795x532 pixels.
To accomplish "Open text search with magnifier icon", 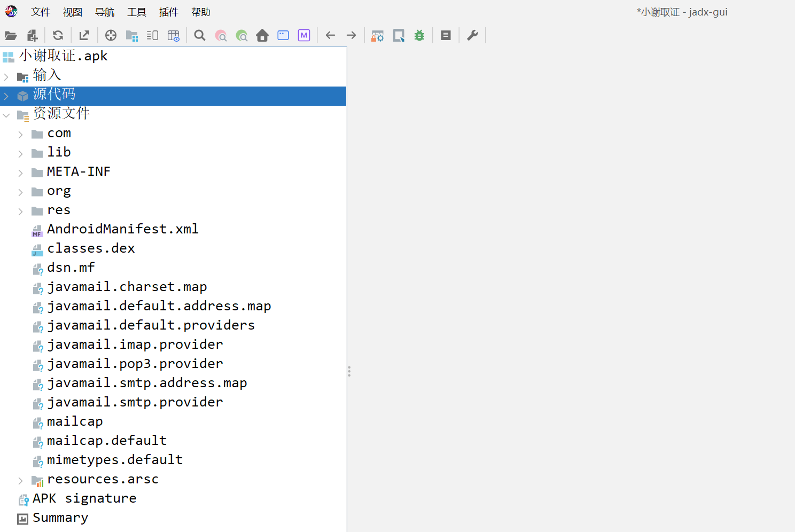I will pos(200,36).
